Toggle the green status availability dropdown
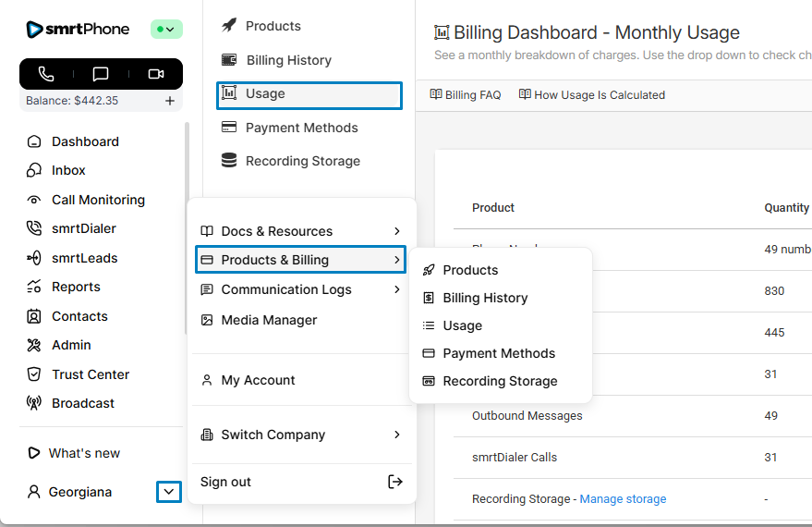Viewport: 812px width, 527px height. pos(166,30)
